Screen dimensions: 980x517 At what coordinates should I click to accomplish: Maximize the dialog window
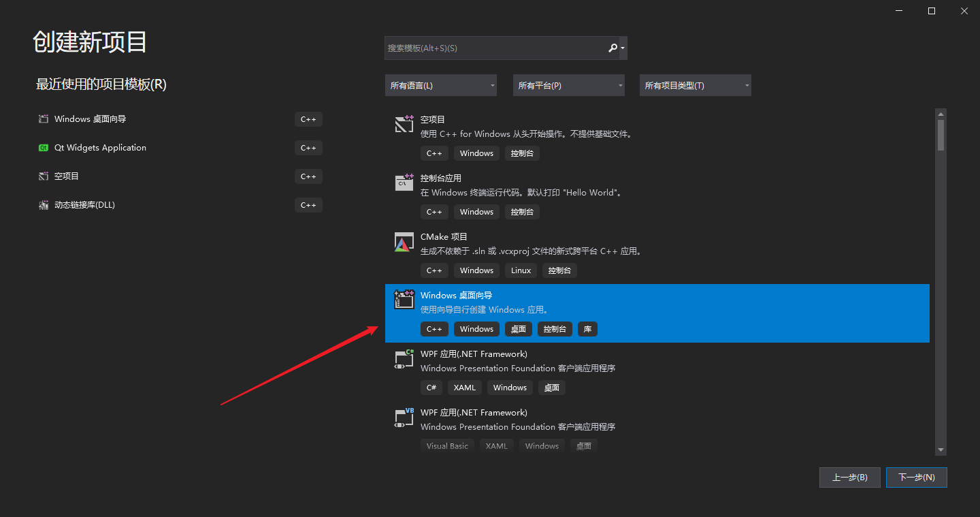[932, 11]
